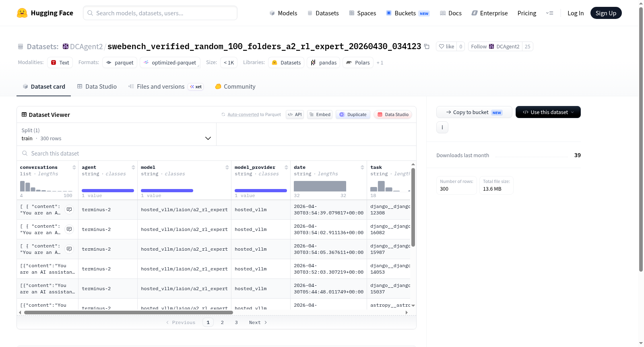Select the pandas library tag
The height and width of the screenshot is (347, 644).
pos(324,62)
